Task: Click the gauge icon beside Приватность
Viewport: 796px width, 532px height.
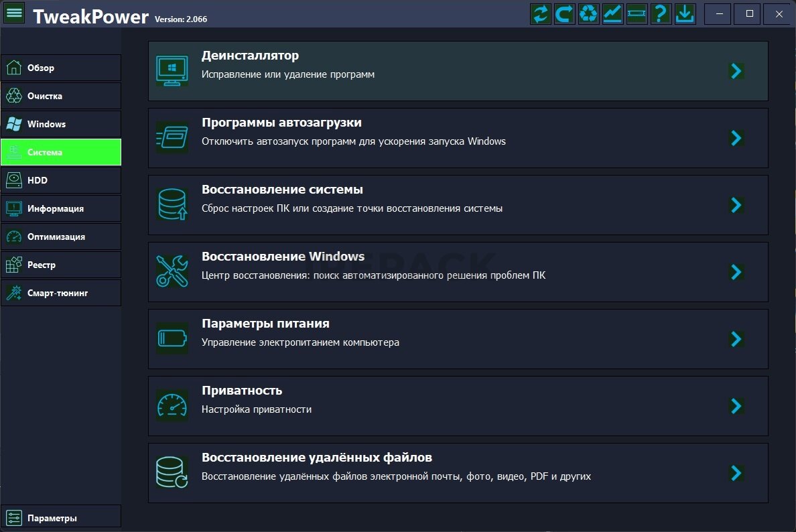Action: click(172, 405)
